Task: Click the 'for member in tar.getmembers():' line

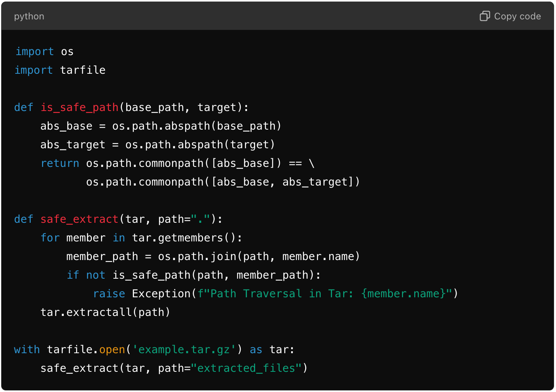Action: tap(141, 238)
